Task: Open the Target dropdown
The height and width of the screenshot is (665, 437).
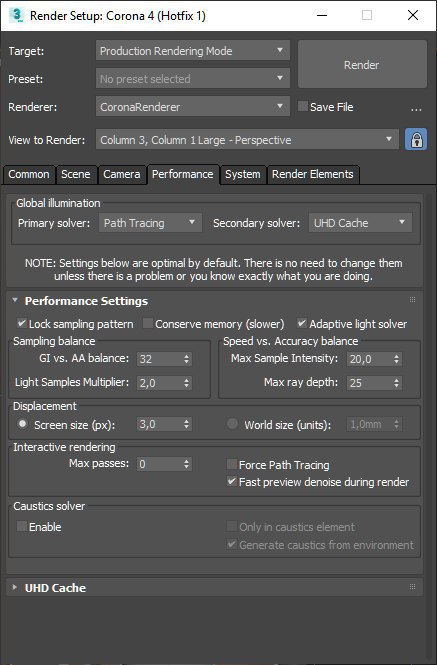Action: point(193,51)
